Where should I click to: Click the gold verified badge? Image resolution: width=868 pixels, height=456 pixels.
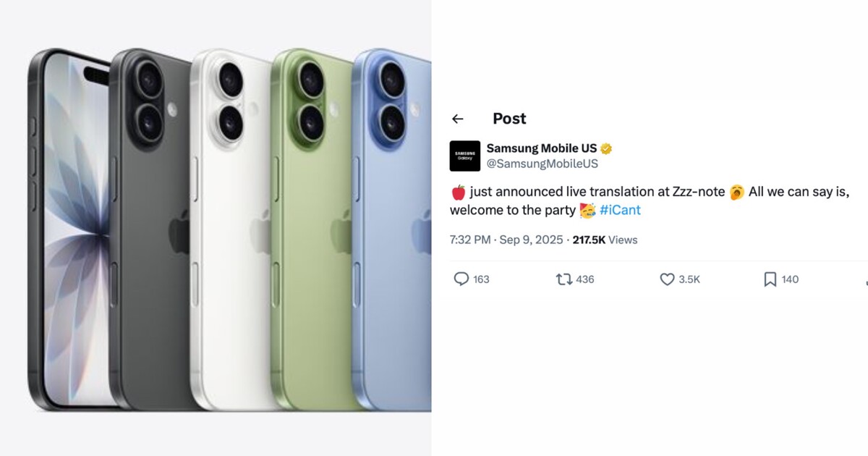coord(607,148)
